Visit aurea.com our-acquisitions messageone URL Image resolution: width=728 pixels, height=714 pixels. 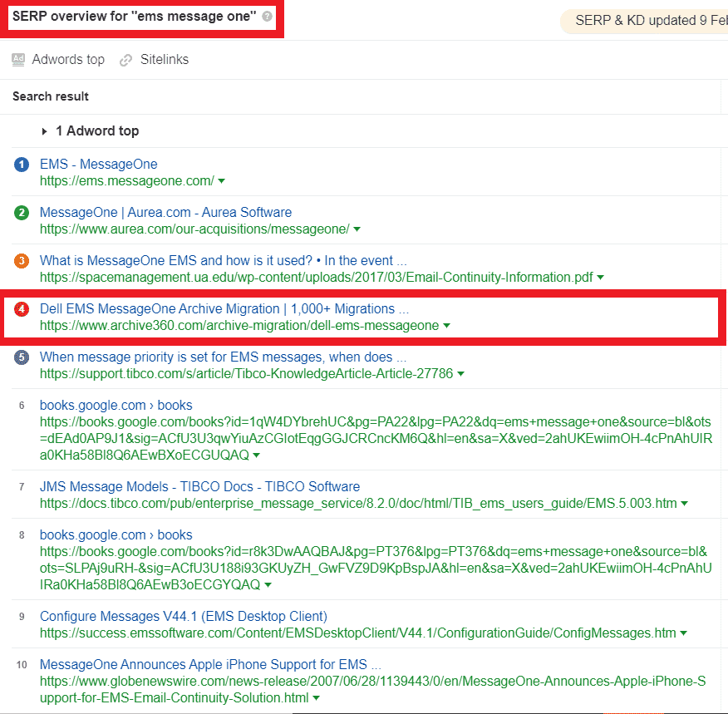coord(194,229)
